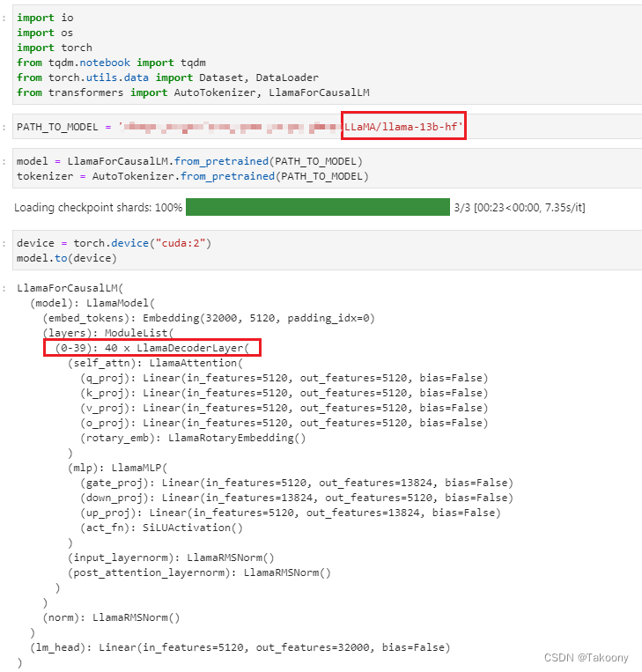Click the 'import io' code line
Screen dimensions: 642x672
tap(45, 18)
